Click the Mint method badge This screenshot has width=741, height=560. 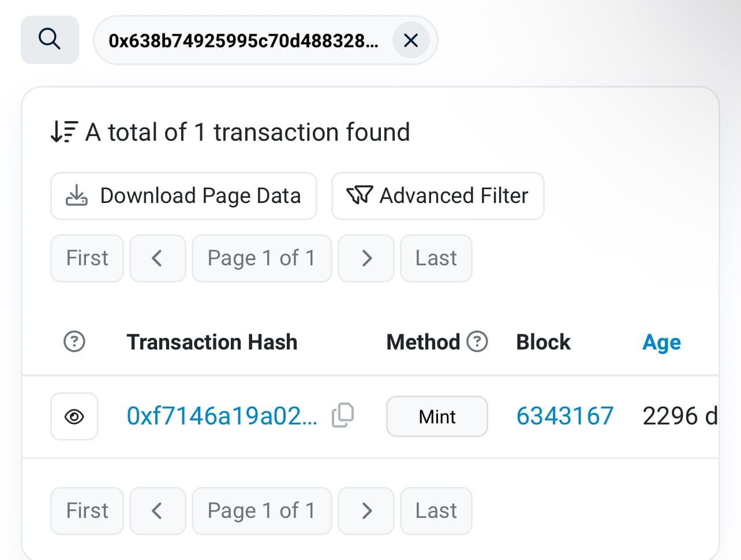pos(437,416)
